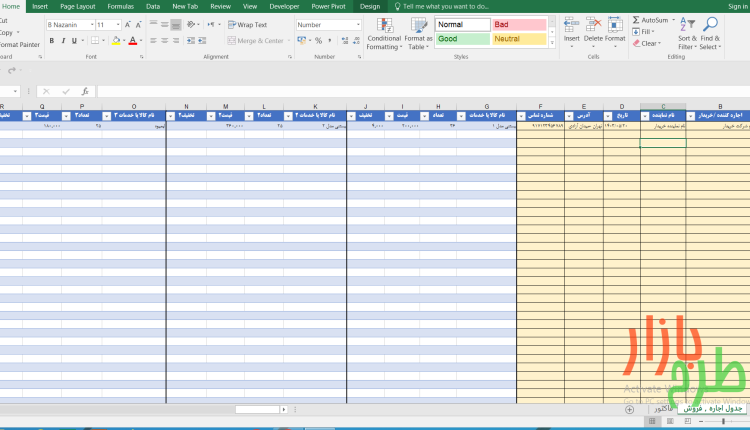Open filter dropdown of column O header

click(107, 116)
